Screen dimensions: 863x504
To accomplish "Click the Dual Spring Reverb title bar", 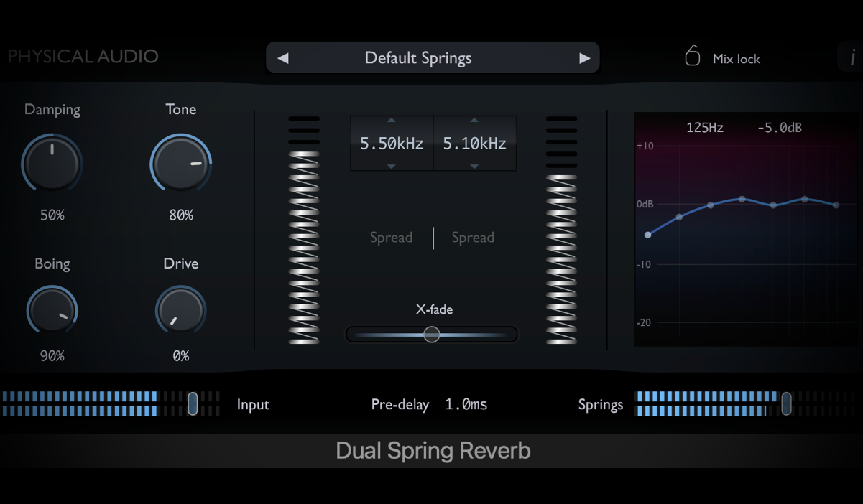I will [x=433, y=450].
